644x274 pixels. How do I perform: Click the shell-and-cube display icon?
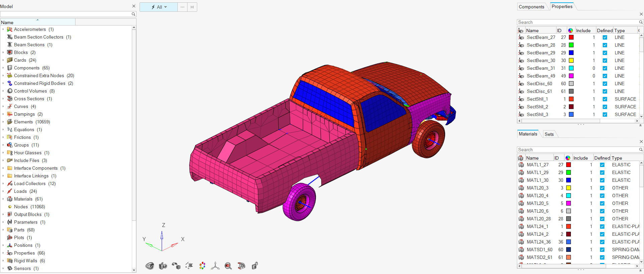click(x=176, y=266)
